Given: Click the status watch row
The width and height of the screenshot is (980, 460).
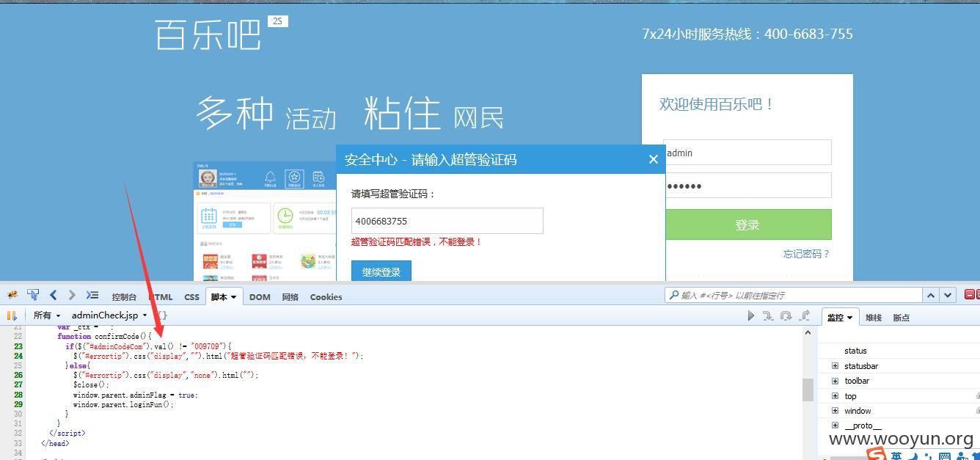Looking at the screenshot, I should coord(899,351).
